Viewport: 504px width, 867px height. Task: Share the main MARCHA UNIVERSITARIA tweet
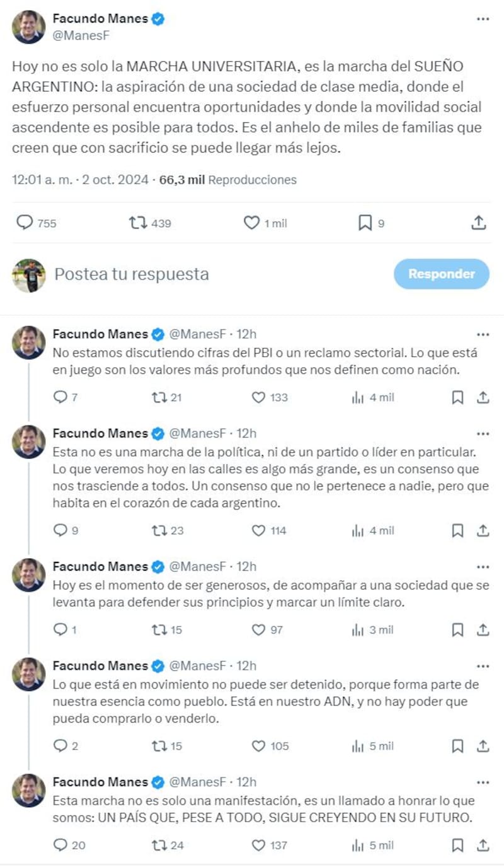click(x=478, y=223)
